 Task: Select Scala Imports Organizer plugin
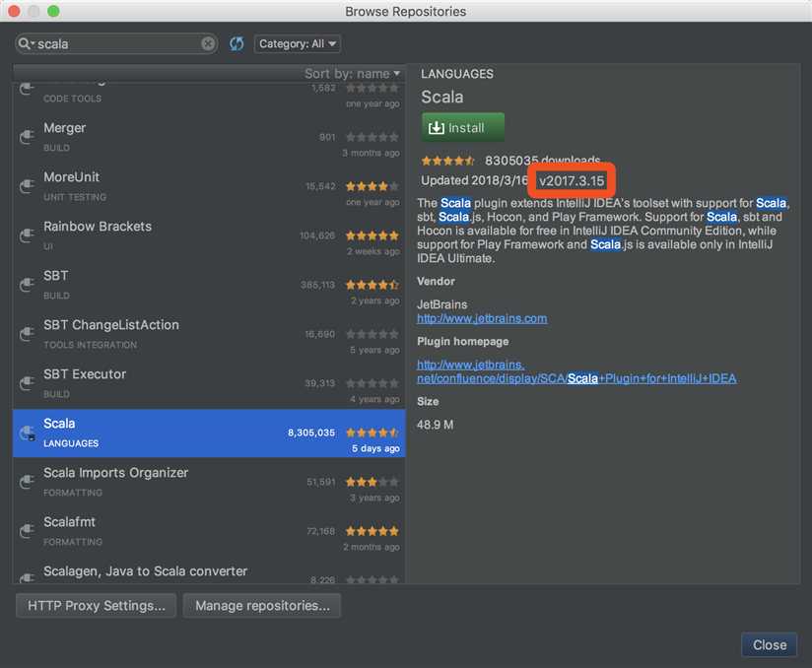(x=209, y=482)
